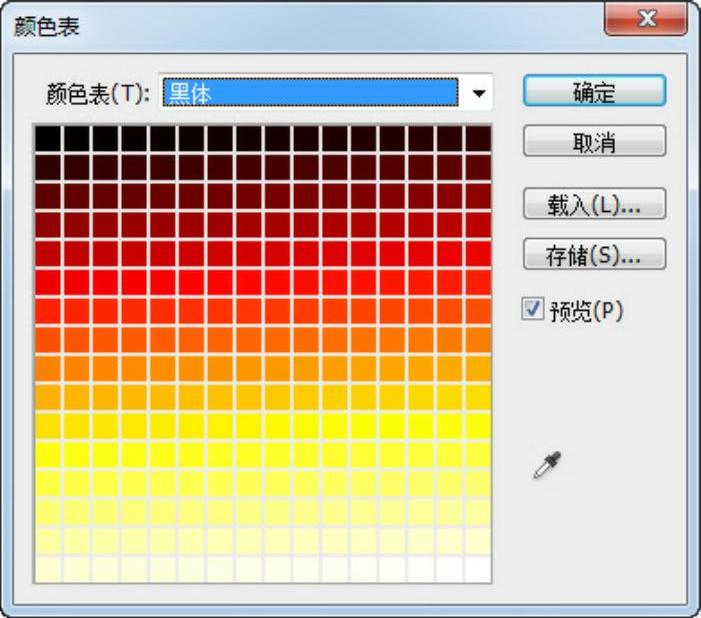Toggle the 预览(P) preview checkbox
Image resolution: width=701 pixels, height=618 pixels.
[532, 310]
